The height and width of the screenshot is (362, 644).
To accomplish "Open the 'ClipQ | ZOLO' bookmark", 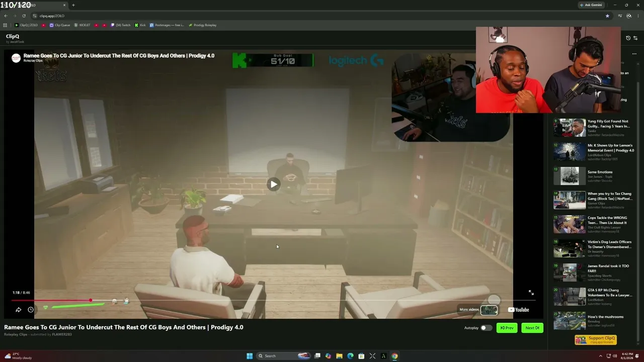I will 26,25.
